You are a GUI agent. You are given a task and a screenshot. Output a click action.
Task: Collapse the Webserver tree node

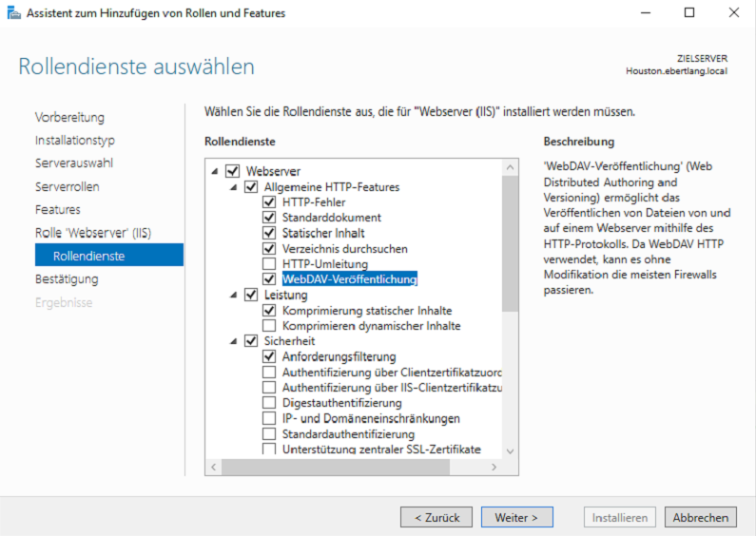tap(215, 172)
